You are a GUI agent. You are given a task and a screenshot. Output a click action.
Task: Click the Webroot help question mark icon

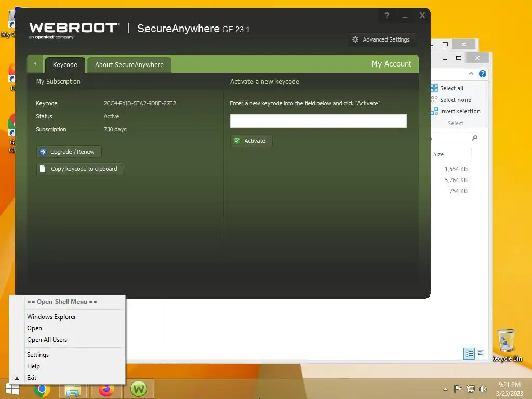click(387, 16)
